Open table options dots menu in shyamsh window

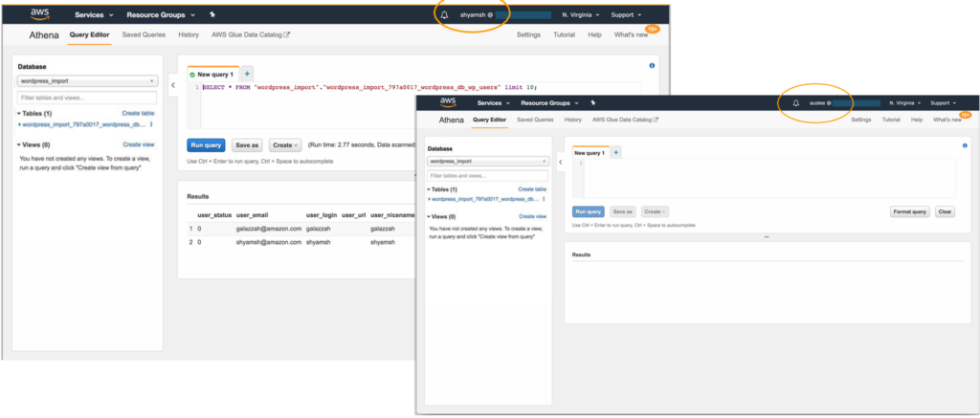click(x=151, y=124)
